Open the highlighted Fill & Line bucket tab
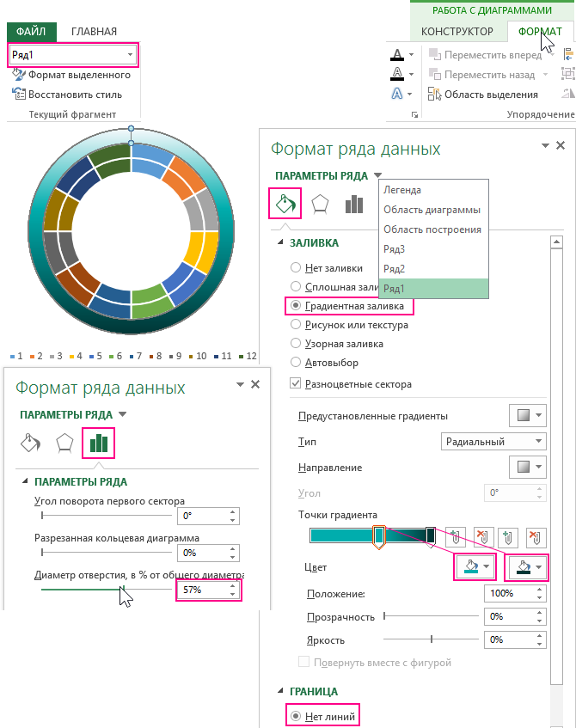The height and width of the screenshot is (728, 576). point(285,203)
